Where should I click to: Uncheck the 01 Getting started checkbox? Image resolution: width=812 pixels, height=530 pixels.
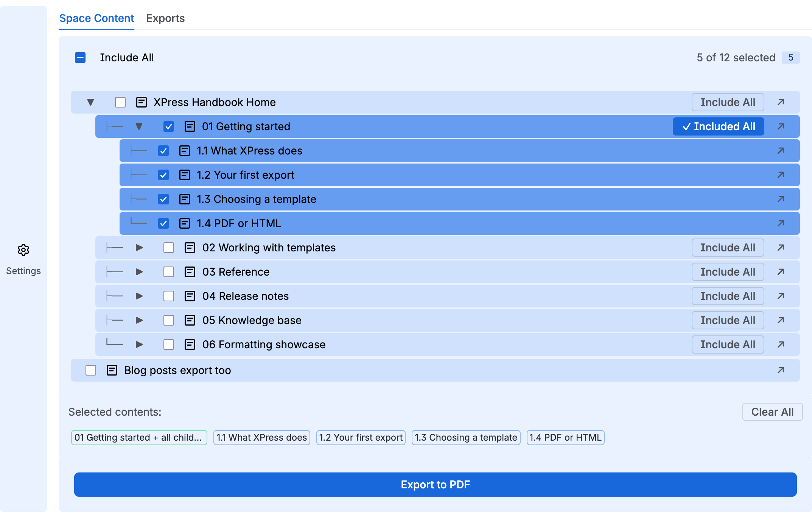coord(169,126)
